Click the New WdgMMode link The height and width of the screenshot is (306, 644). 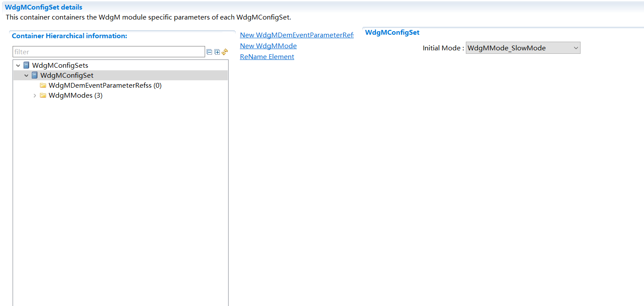coord(268,46)
